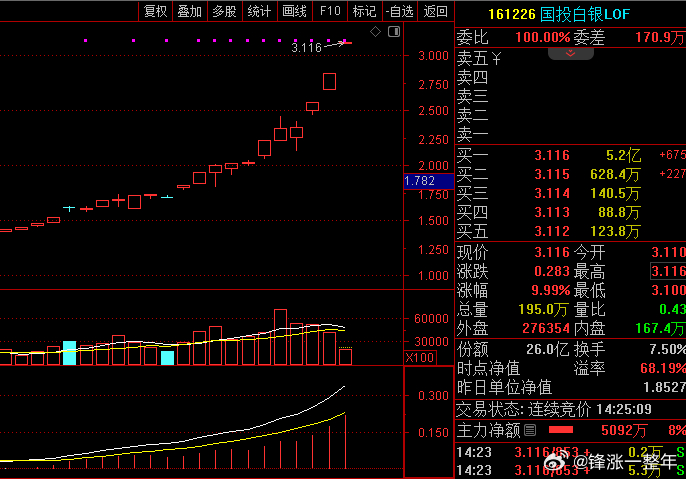
Task: Open the 多股 view
Action: pos(224,11)
